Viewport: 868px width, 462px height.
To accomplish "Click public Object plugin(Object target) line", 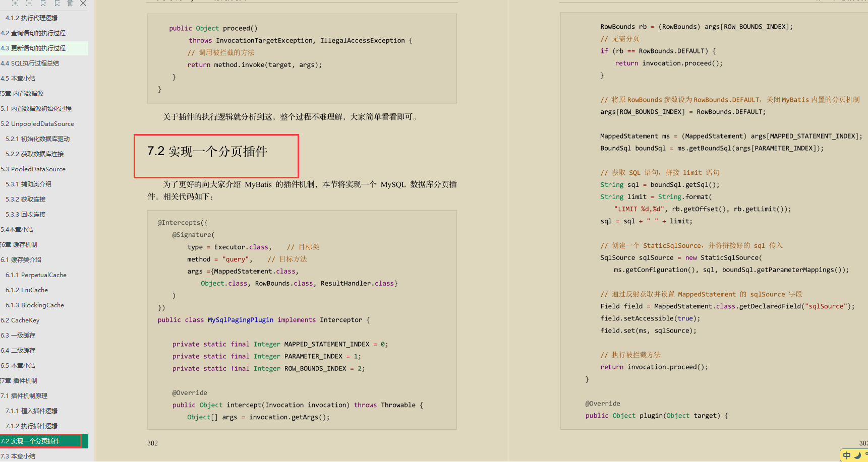I will (657, 416).
